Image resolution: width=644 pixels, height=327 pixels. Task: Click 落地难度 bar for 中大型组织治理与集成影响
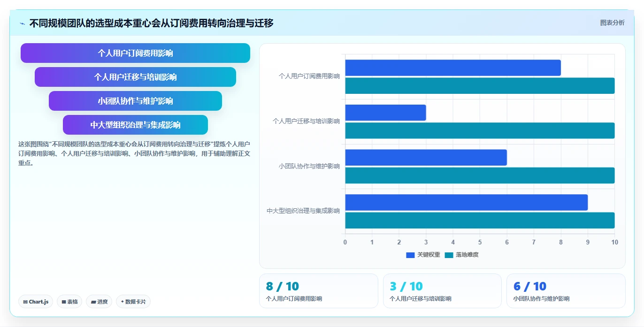[x=480, y=220]
